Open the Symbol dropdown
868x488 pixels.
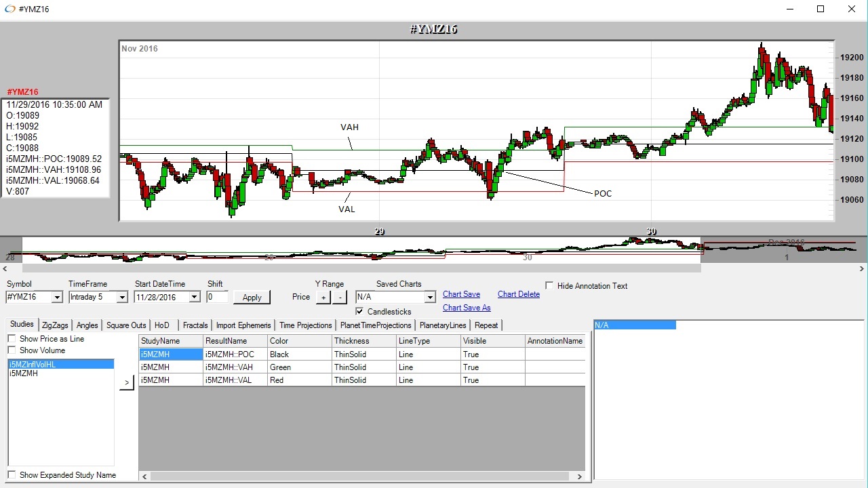pos(57,297)
